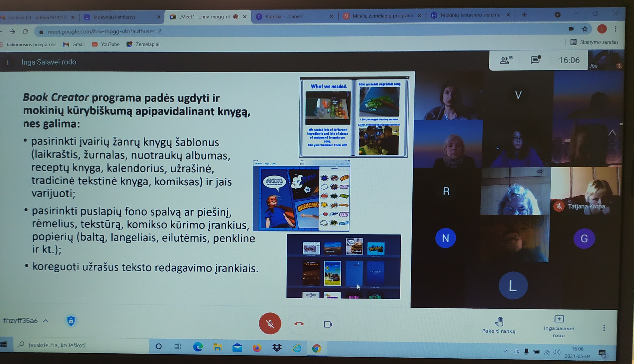Show the participants list with 15 people
This screenshot has height=364, width=634.
coord(506,60)
